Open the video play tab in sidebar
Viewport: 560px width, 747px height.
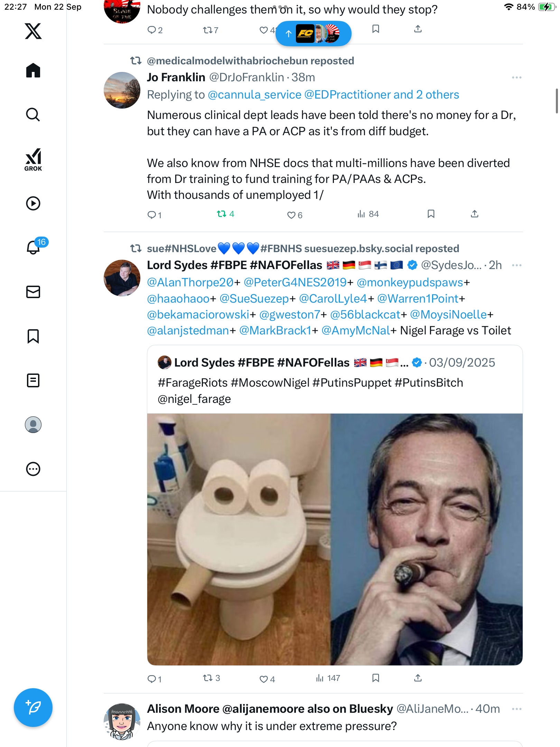click(33, 203)
